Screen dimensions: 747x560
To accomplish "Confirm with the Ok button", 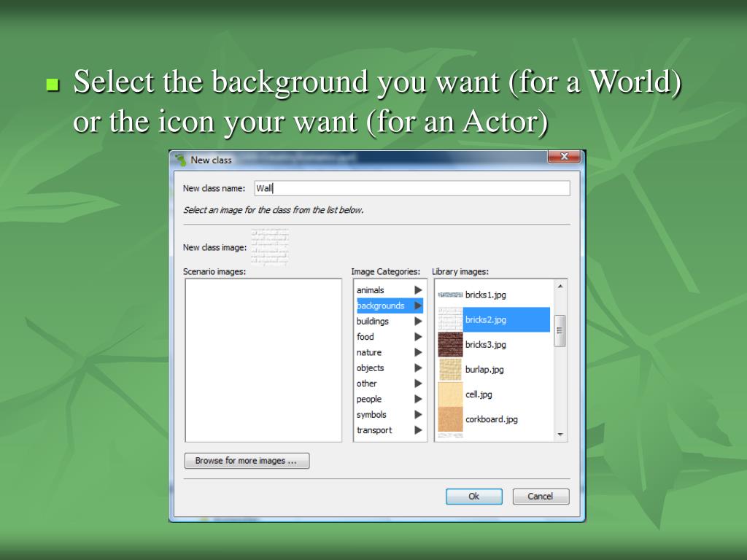I will (474, 496).
